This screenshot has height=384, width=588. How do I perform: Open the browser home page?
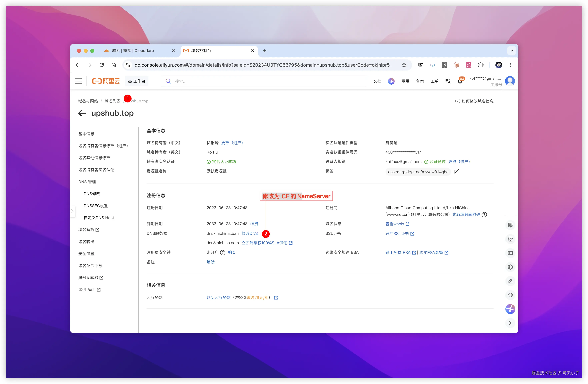(x=114, y=65)
